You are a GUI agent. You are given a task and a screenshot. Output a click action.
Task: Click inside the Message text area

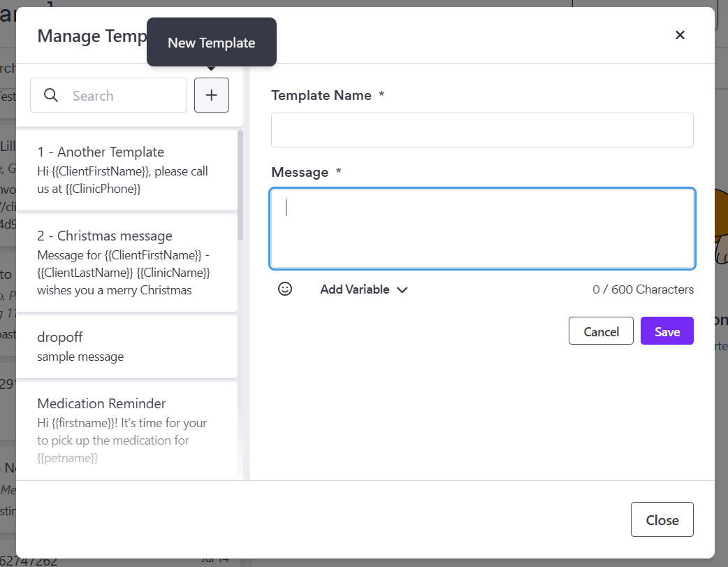click(482, 229)
